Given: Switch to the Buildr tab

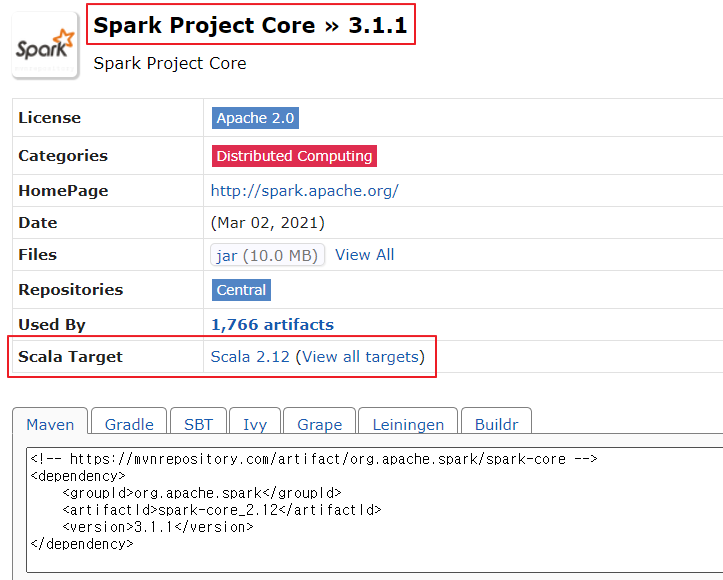Looking at the screenshot, I should tap(497, 422).
